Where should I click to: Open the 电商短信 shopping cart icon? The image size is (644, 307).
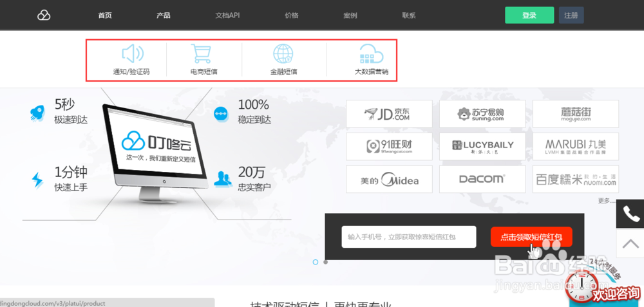(x=201, y=53)
